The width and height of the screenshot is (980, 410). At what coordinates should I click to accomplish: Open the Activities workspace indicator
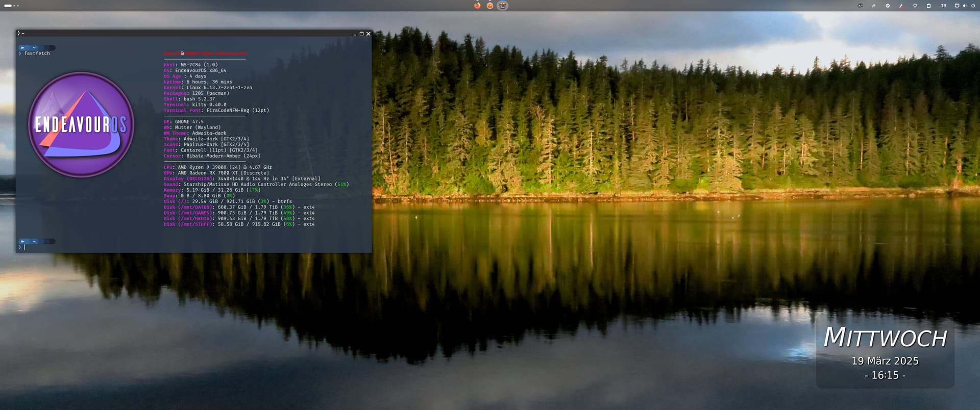(11, 6)
